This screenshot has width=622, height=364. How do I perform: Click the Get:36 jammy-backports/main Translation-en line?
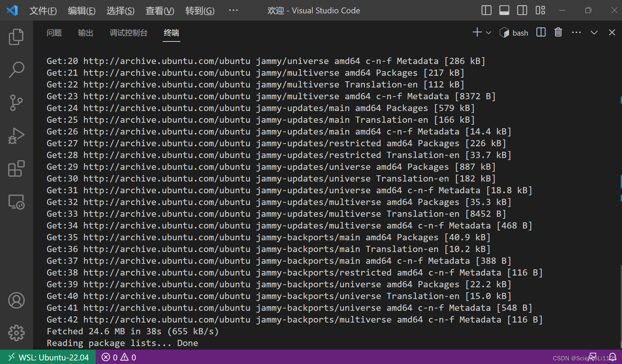click(269, 249)
